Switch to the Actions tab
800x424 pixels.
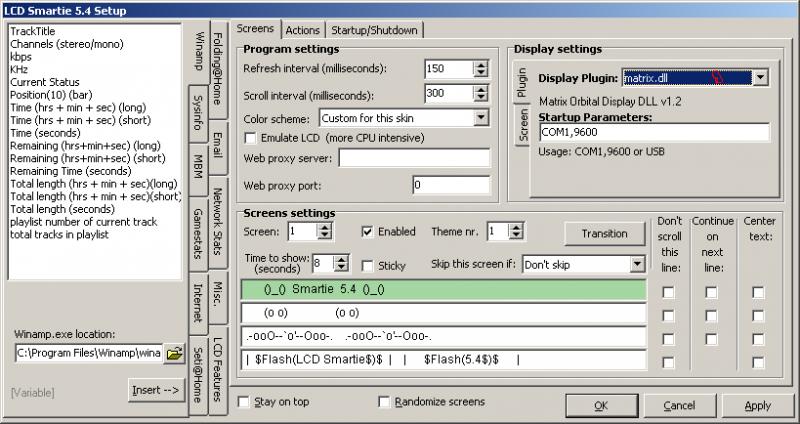[302, 29]
